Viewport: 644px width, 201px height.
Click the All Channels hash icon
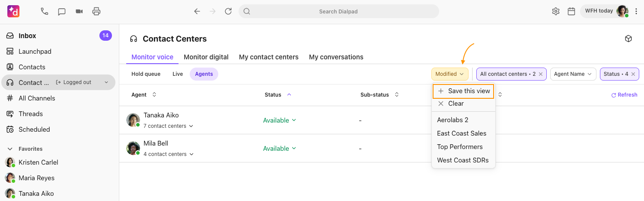[x=10, y=98]
